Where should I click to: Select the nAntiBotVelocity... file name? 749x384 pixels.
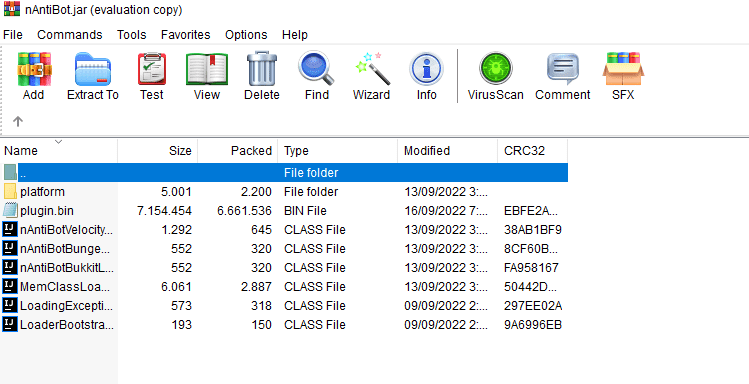[x=66, y=230]
